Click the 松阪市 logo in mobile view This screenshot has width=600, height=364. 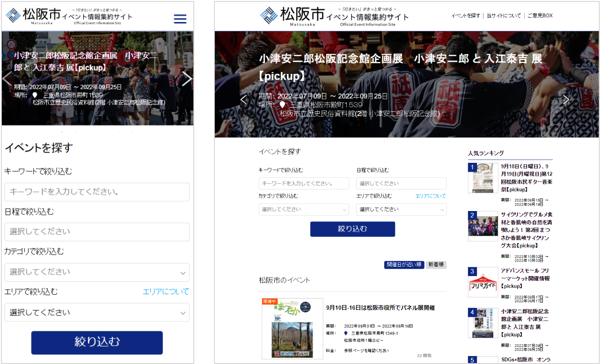coord(69,16)
